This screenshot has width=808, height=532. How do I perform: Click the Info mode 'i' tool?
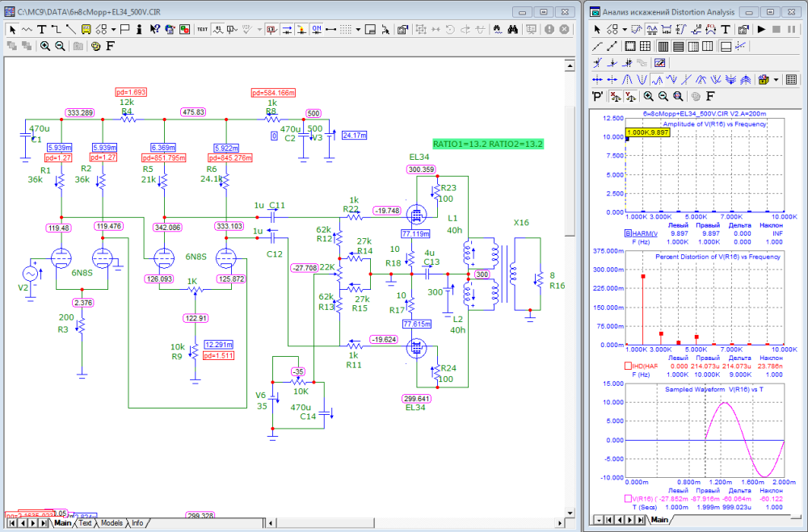tap(140, 29)
